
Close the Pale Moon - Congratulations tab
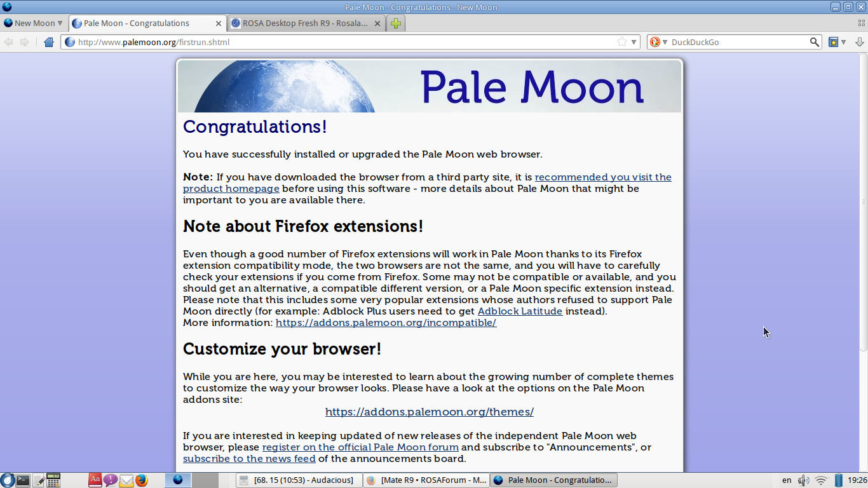[x=219, y=24]
